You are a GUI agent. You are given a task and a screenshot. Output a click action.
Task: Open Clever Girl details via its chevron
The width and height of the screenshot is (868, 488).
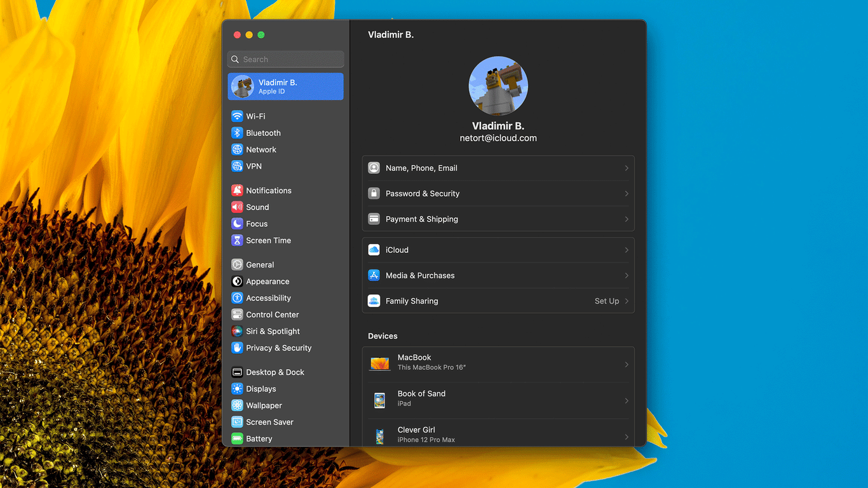point(627,437)
